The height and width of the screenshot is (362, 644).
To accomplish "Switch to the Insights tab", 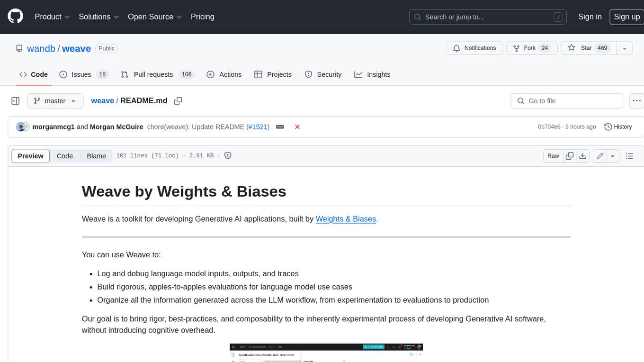I will 372,74.
